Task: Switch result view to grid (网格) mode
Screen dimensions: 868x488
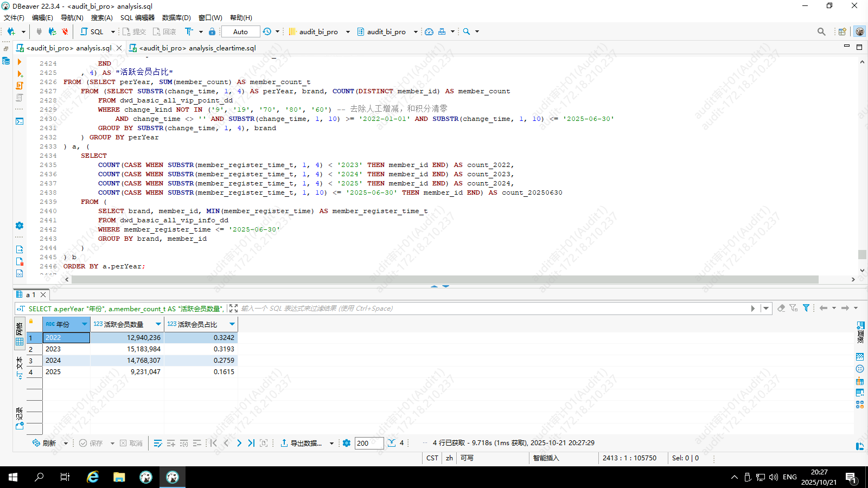Action: (x=20, y=334)
